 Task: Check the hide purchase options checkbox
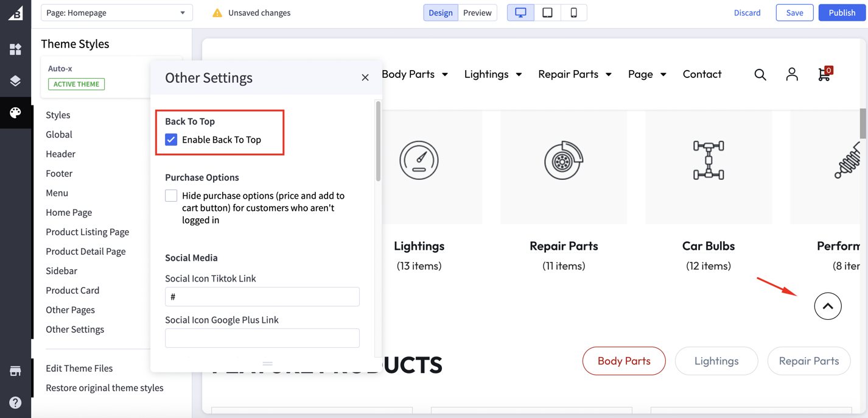pos(171,196)
